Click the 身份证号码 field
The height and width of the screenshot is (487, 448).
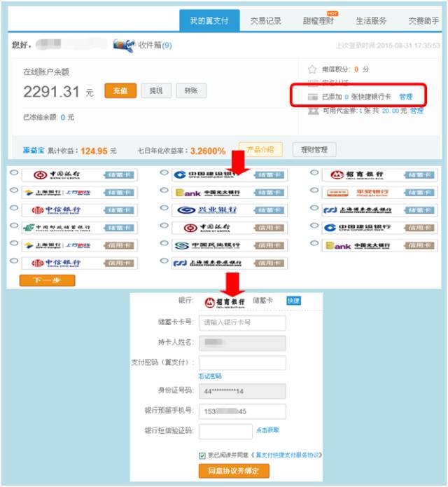(242, 391)
